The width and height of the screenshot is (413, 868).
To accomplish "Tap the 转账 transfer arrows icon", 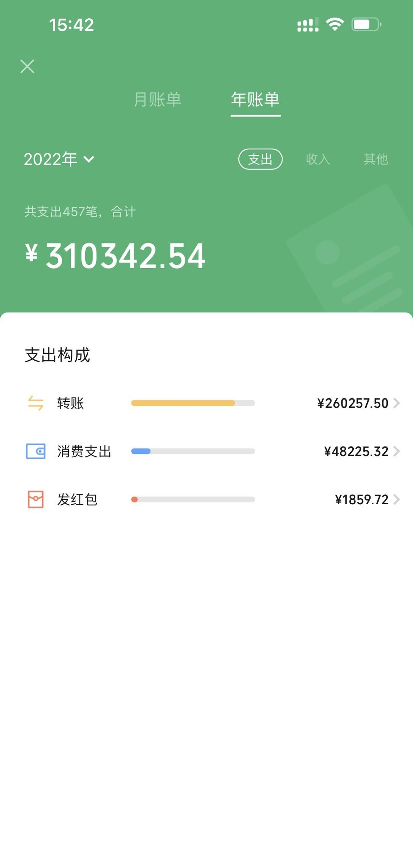I will (x=36, y=403).
